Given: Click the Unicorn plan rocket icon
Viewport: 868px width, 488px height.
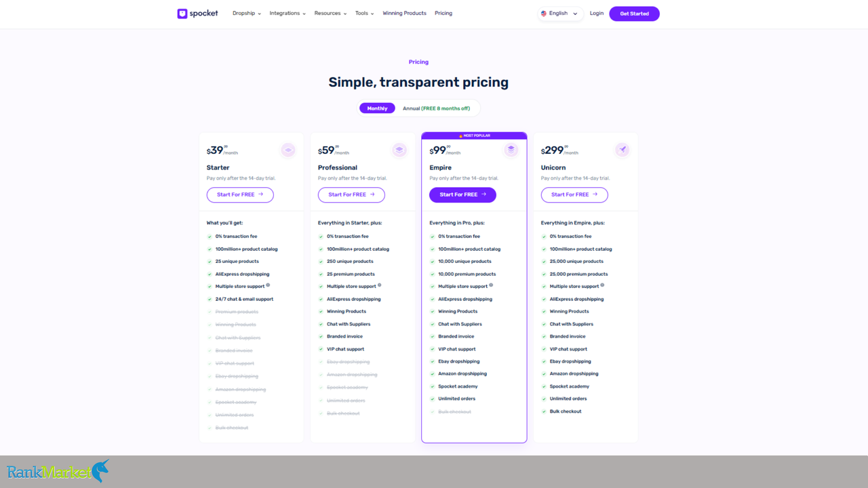Looking at the screenshot, I should (x=623, y=150).
